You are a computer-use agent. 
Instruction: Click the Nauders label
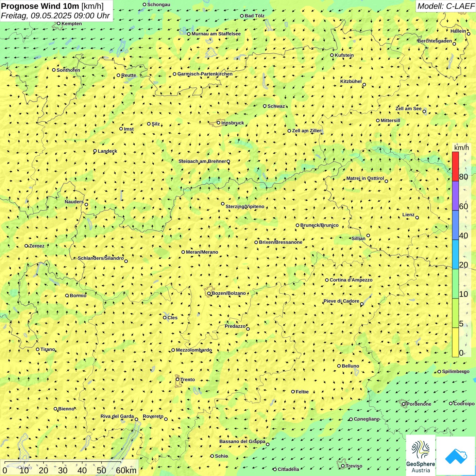coord(74,202)
